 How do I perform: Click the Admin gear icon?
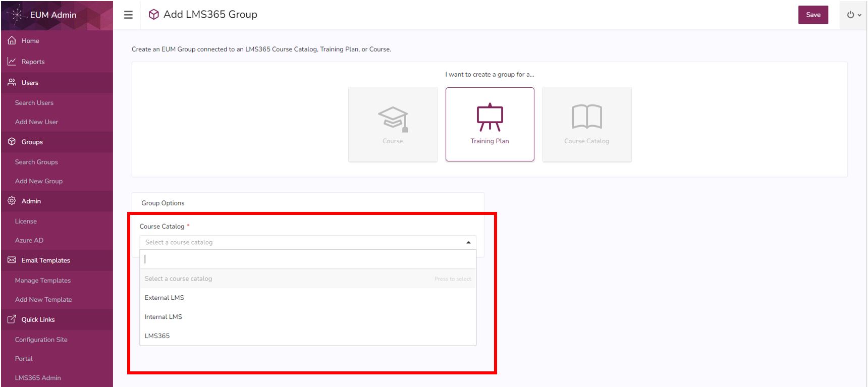point(12,201)
